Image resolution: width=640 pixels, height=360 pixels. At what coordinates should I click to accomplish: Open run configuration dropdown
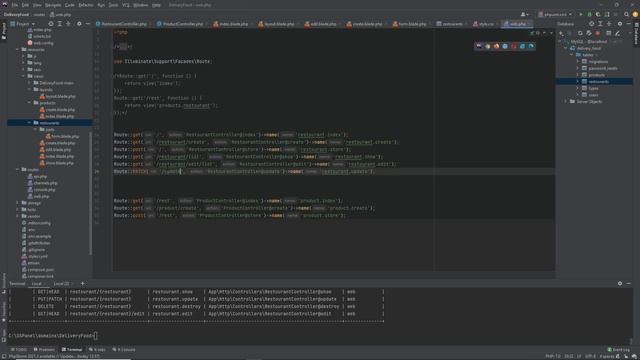pos(555,14)
